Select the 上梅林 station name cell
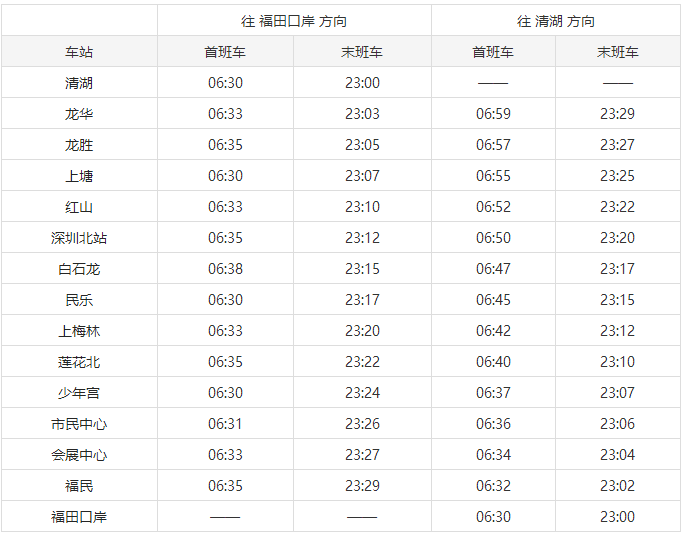This screenshot has height=535, width=684. tap(79, 331)
